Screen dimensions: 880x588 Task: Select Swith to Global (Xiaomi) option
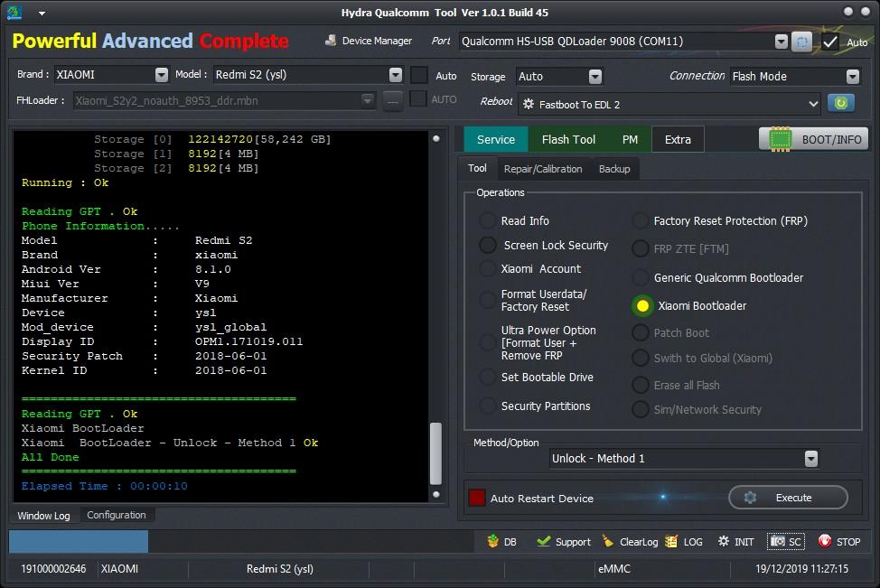[x=641, y=358]
